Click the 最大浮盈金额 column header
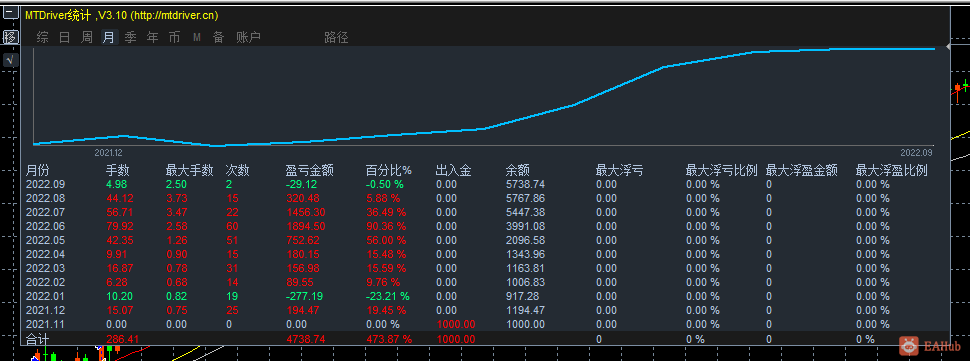This screenshot has width=970, height=361. point(802,171)
